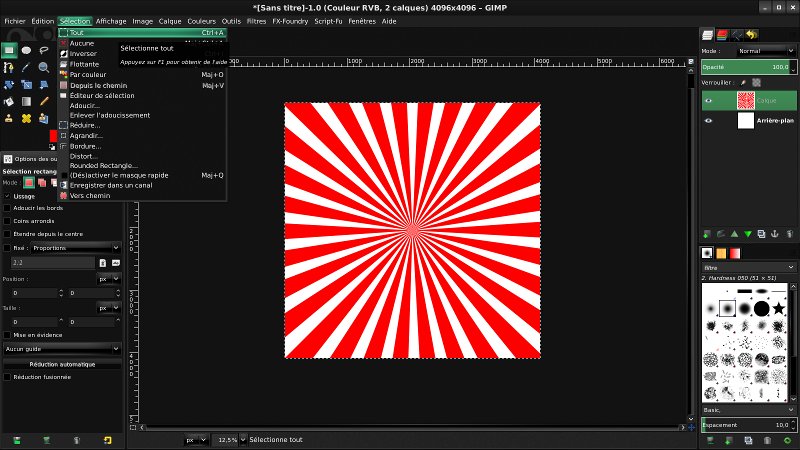Open status bar px unit dropdown
This screenshot has width=800, height=450.
pyautogui.click(x=196, y=440)
